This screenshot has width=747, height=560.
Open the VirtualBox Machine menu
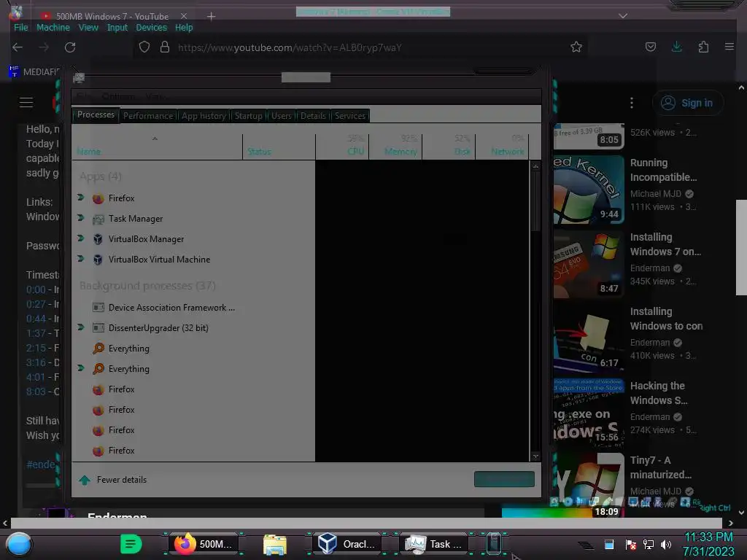pos(53,28)
